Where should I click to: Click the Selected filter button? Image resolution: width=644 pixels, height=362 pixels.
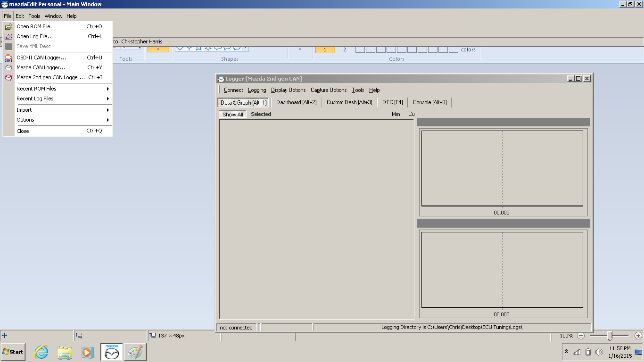[261, 114]
